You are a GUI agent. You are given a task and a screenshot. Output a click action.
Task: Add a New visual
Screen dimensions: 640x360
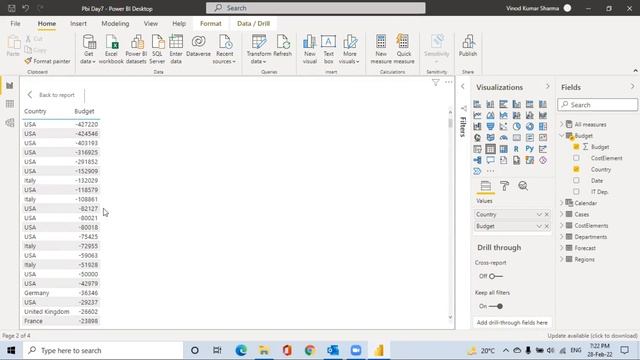310,49
